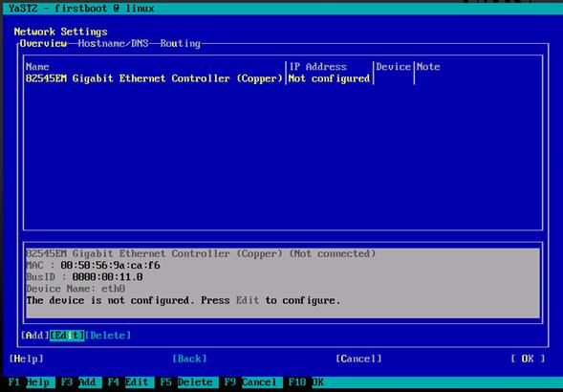
Task: Open the Hostname/DNS tab
Action: pos(114,43)
